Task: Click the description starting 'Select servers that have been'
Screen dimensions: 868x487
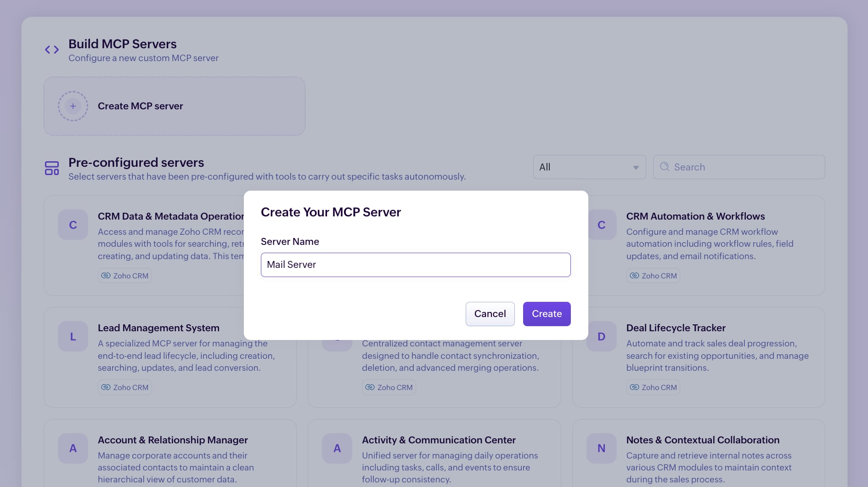Action: point(267,177)
